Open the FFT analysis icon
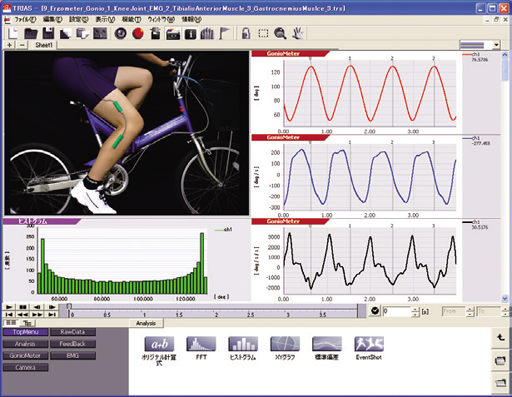 [x=201, y=344]
